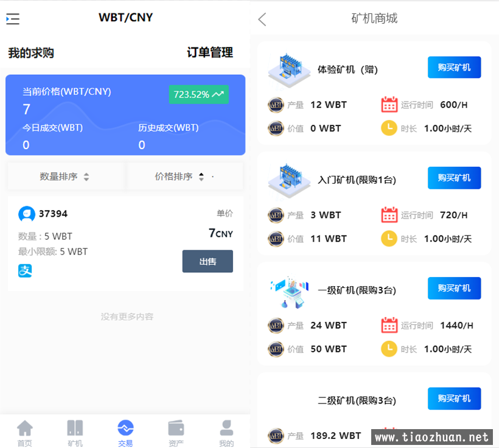Click the Alipay payment icon
Image resolution: width=499 pixels, height=448 pixels.
point(25,271)
